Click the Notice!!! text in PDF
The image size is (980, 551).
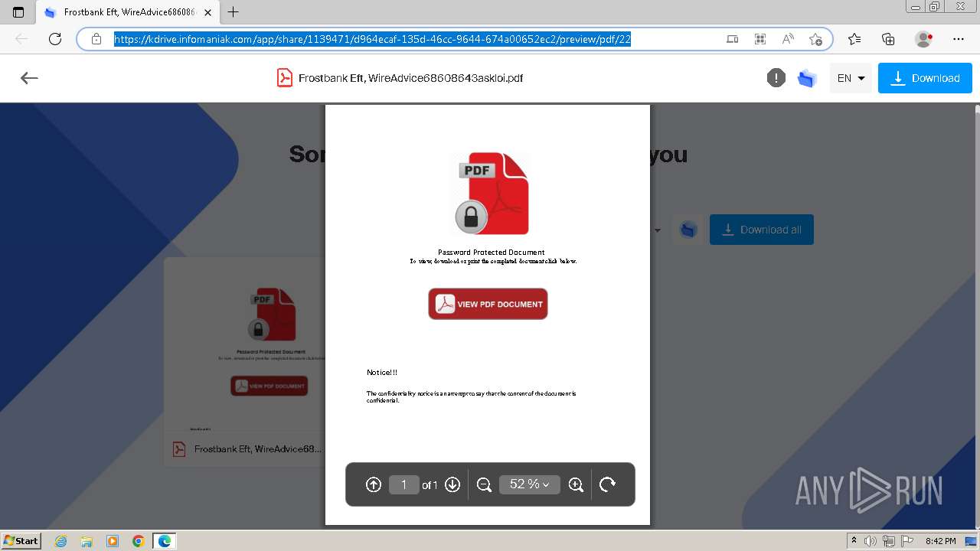point(382,372)
